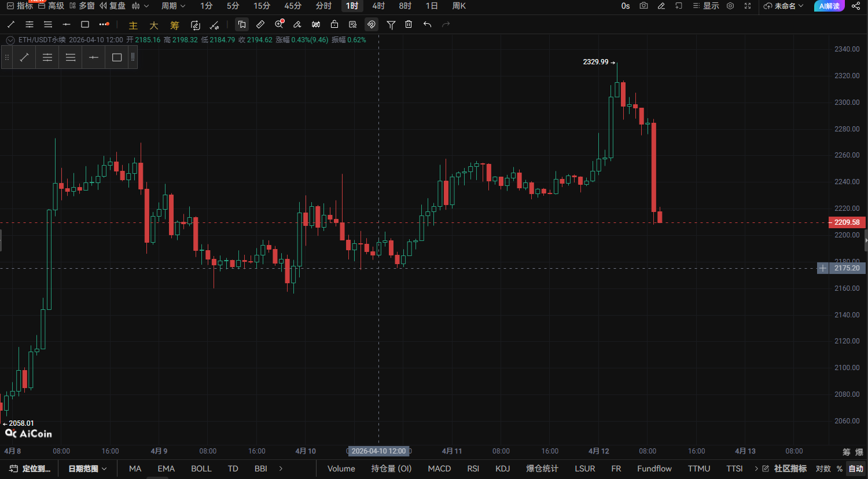Select the eraser tool
Viewport: 868px width, 479px height.
[x=297, y=24]
